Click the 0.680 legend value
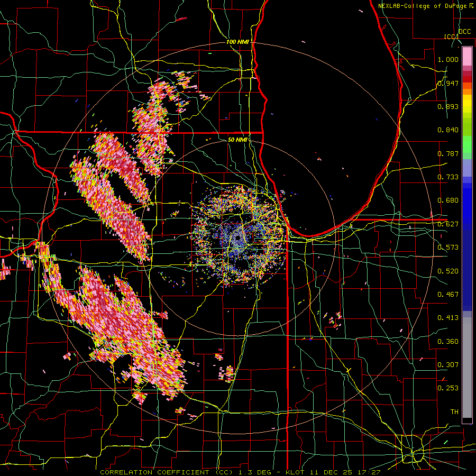This screenshot has height=476, width=476. pos(448,200)
